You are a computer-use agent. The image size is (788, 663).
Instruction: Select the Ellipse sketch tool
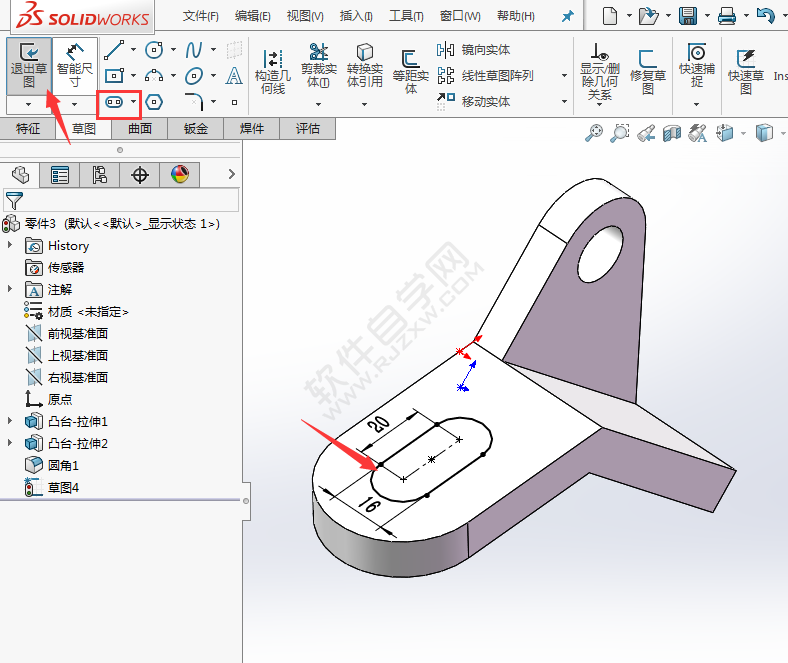(x=193, y=76)
